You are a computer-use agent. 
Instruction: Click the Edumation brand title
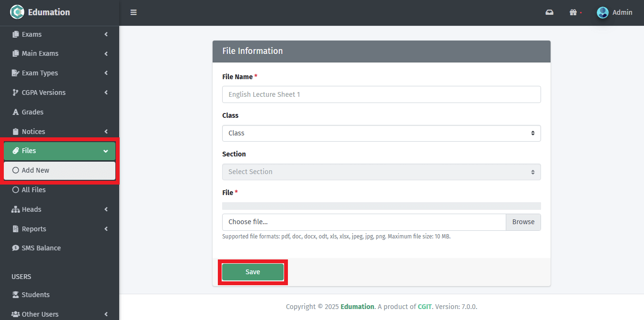[49, 12]
